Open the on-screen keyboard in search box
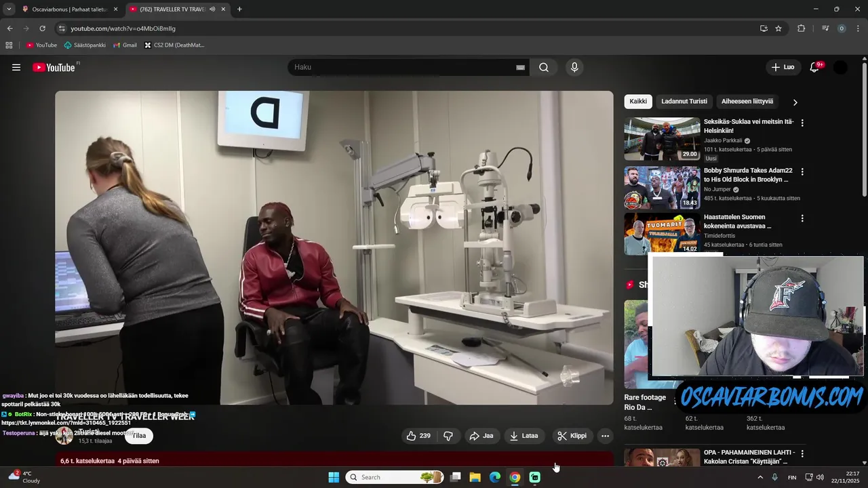 [x=520, y=67]
